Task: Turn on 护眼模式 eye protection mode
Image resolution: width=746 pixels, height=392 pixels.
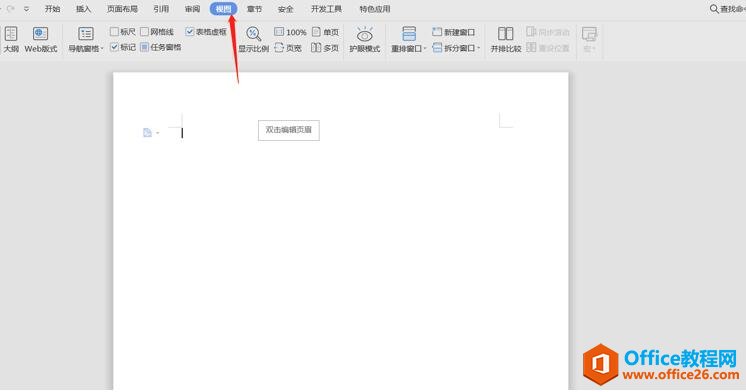Action: (x=364, y=39)
